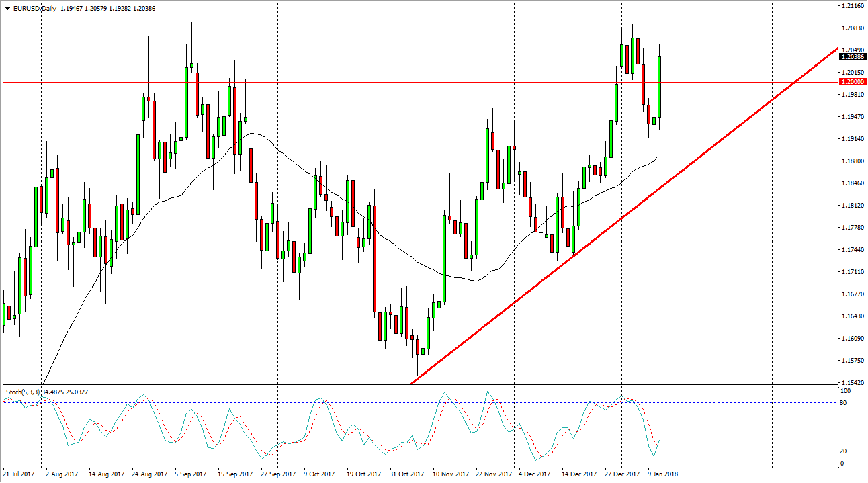
Task: Click the 1.17110 price axis label
Action: [854, 272]
